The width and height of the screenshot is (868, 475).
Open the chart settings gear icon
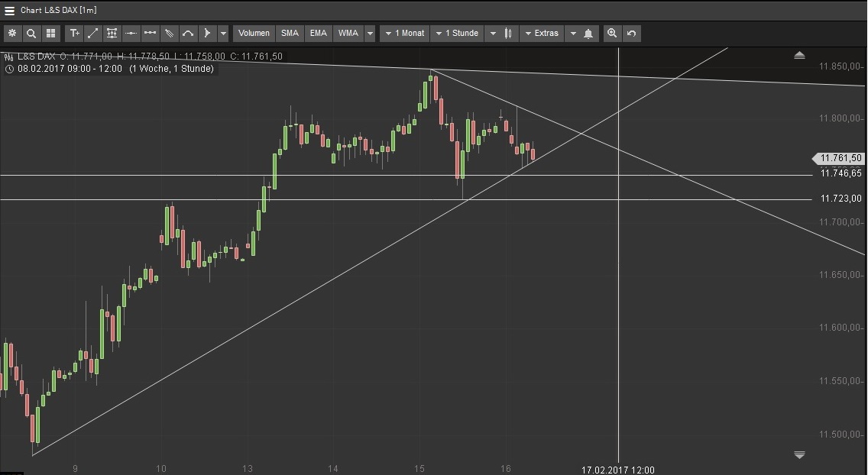12,33
